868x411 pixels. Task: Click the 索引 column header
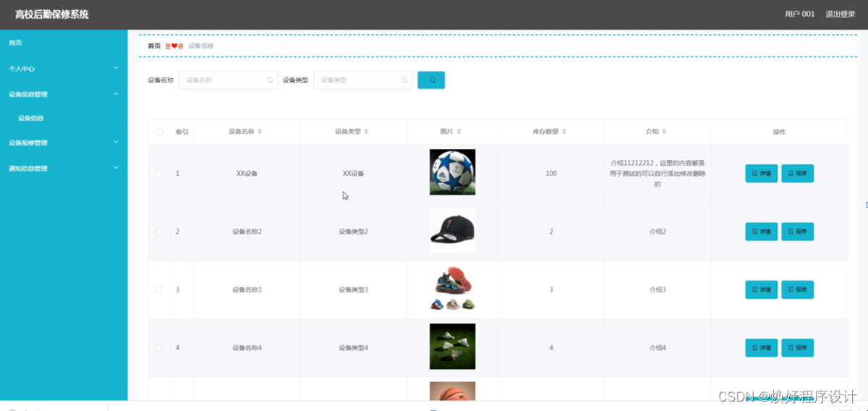pyautogui.click(x=182, y=132)
